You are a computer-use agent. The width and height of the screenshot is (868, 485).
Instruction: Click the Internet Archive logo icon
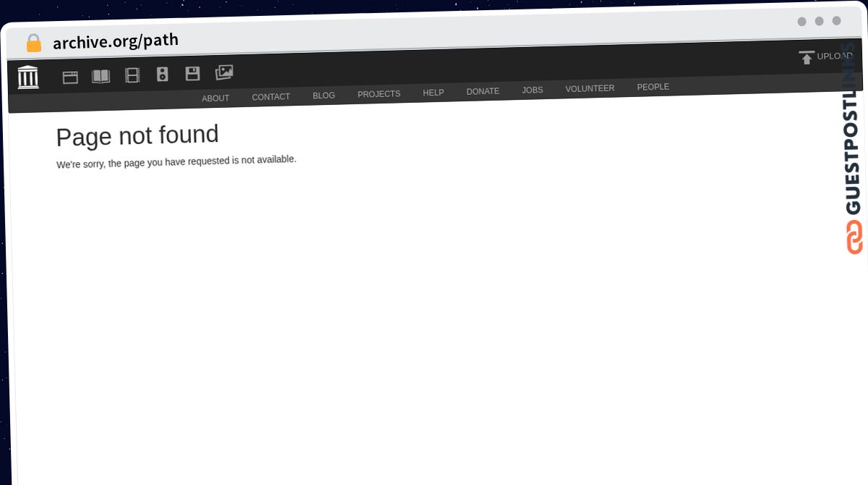tap(28, 77)
